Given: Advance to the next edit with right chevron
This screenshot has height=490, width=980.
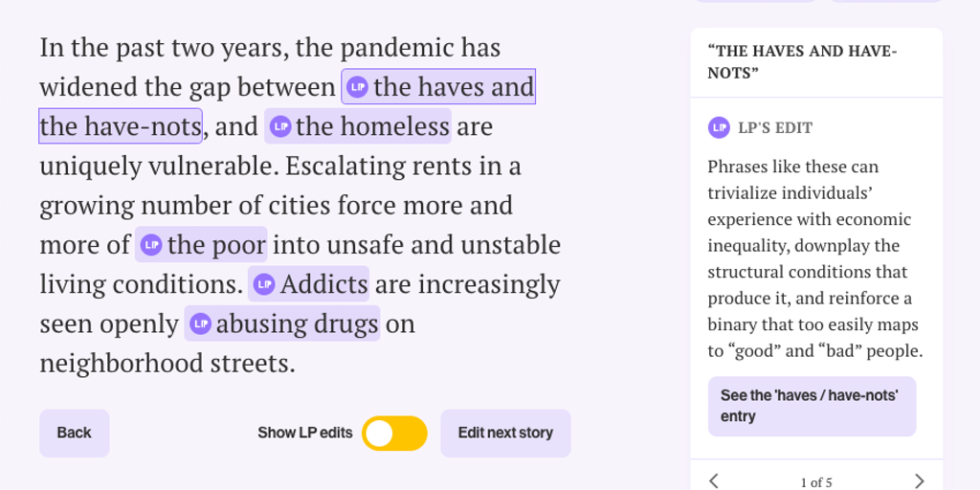Looking at the screenshot, I should (919, 480).
